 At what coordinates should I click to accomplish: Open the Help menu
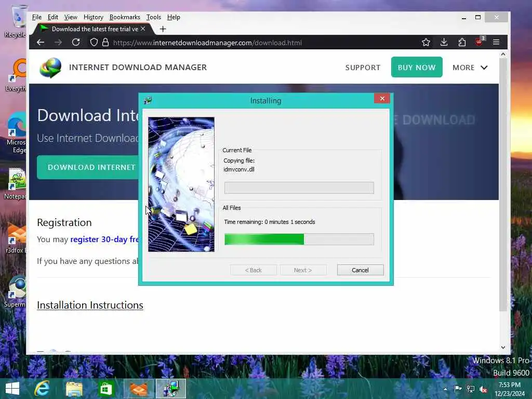point(174,17)
